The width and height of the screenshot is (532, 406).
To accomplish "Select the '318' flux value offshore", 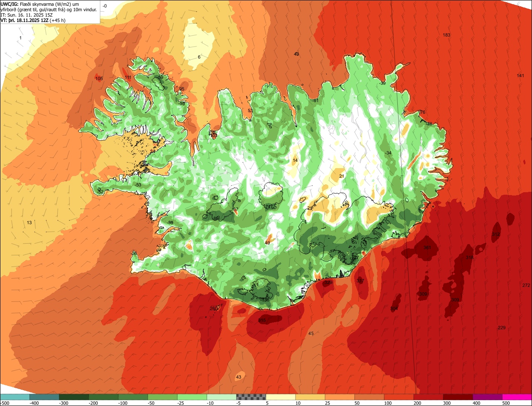I will coord(470,258).
